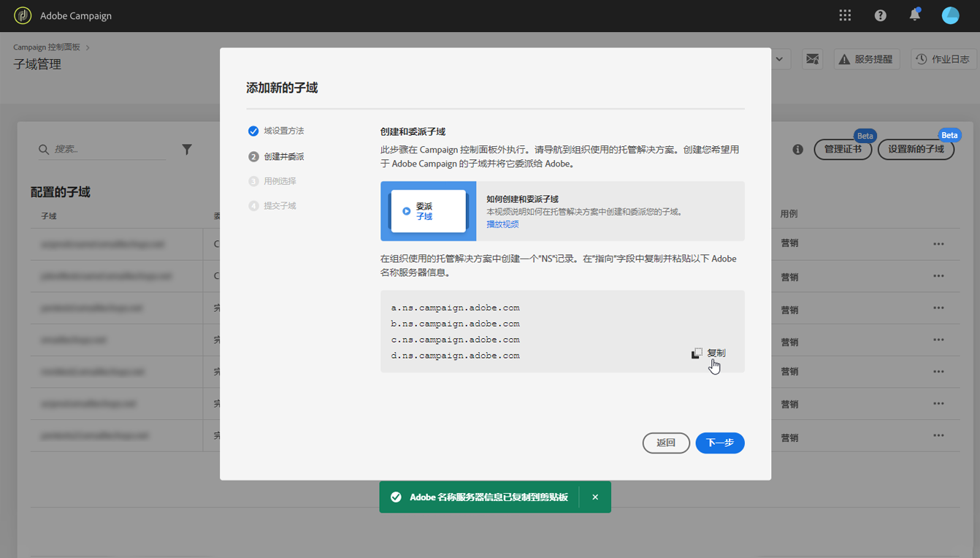Click the 播放视频 link

pyautogui.click(x=502, y=224)
